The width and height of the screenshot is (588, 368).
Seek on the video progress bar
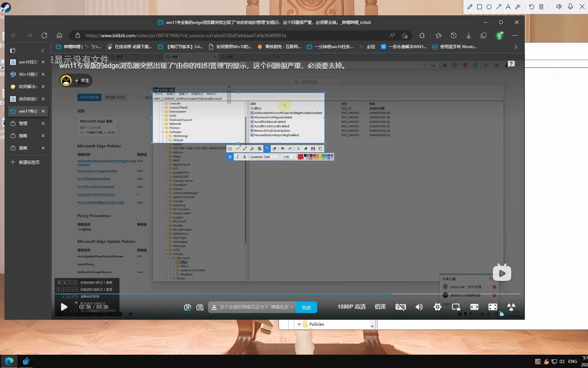[288, 294]
